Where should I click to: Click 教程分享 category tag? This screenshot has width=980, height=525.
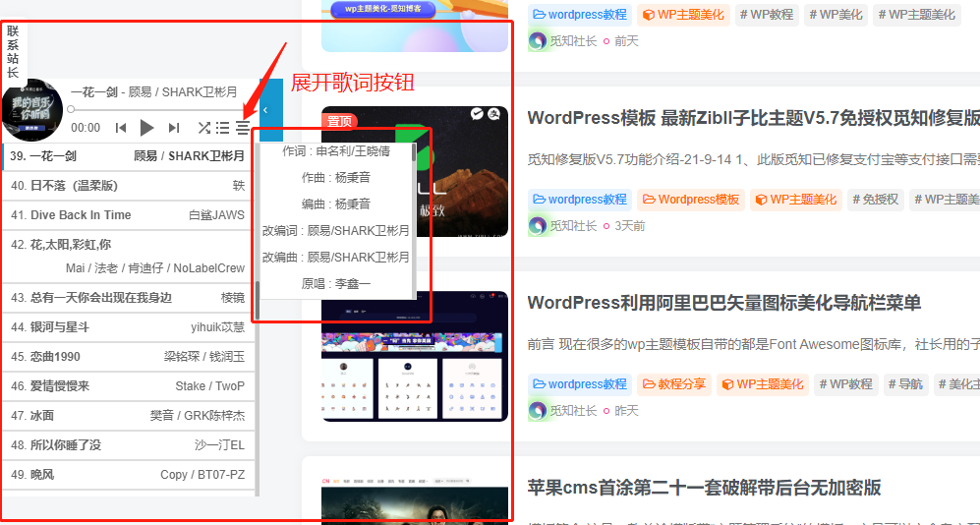[674, 383]
